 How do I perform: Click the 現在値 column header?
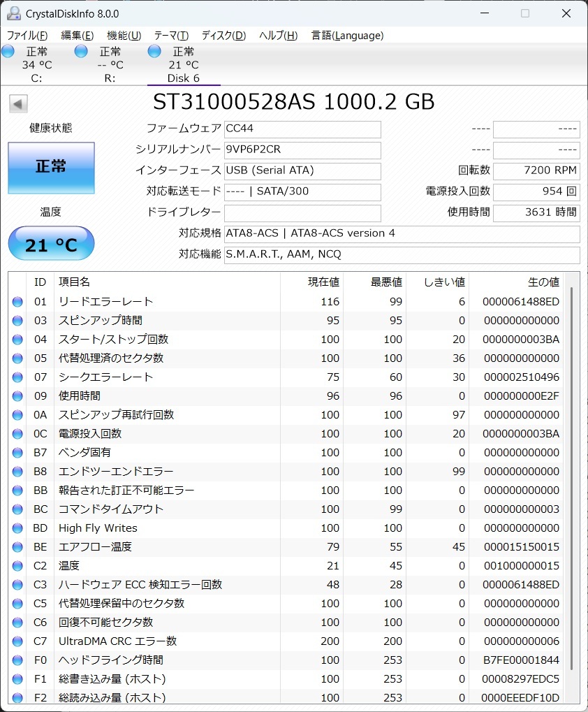pos(311,282)
